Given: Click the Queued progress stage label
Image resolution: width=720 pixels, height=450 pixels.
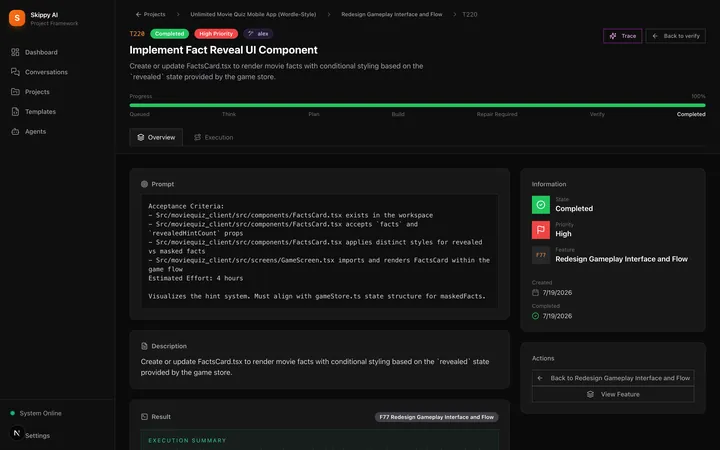Looking at the screenshot, I should (139, 114).
